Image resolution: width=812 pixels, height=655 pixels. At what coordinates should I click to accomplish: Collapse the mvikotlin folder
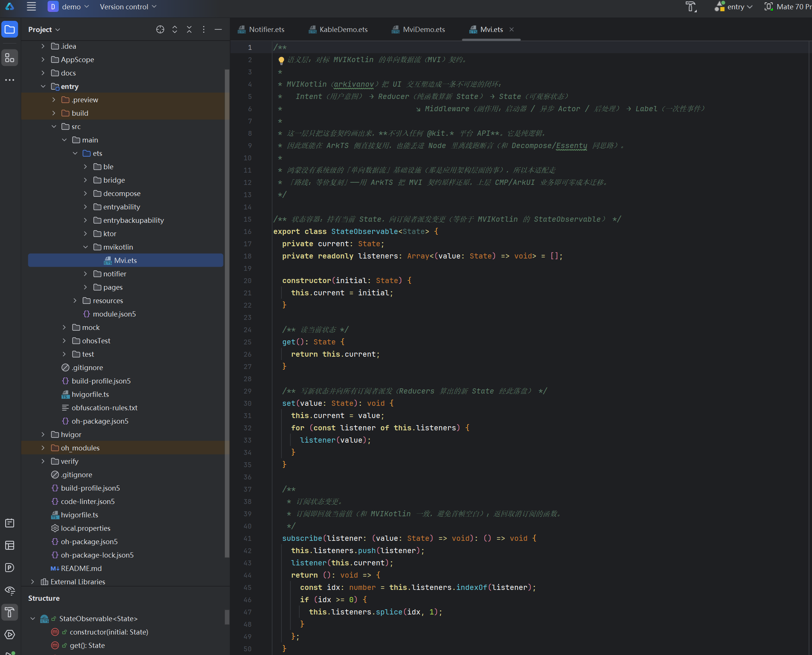[x=86, y=247]
